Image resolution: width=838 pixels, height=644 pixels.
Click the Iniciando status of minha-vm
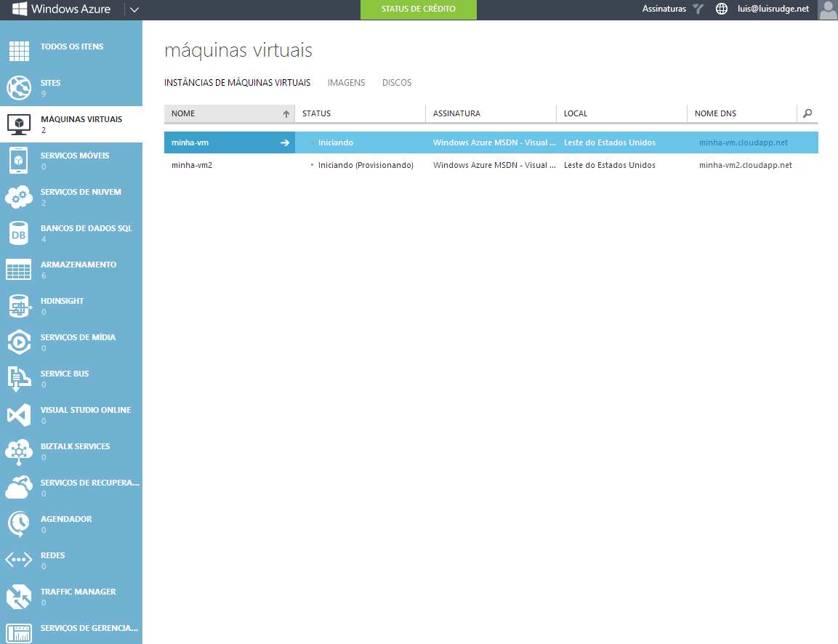click(x=336, y=142)
